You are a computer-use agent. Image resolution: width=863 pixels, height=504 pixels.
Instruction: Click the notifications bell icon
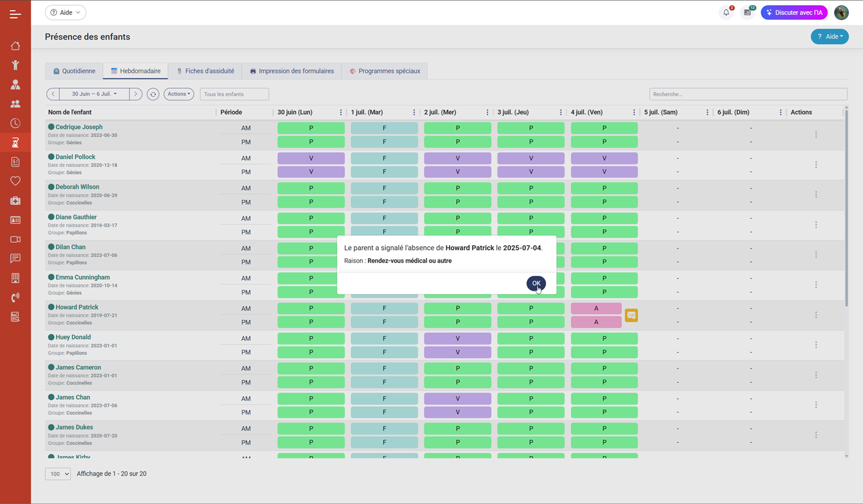726,12
